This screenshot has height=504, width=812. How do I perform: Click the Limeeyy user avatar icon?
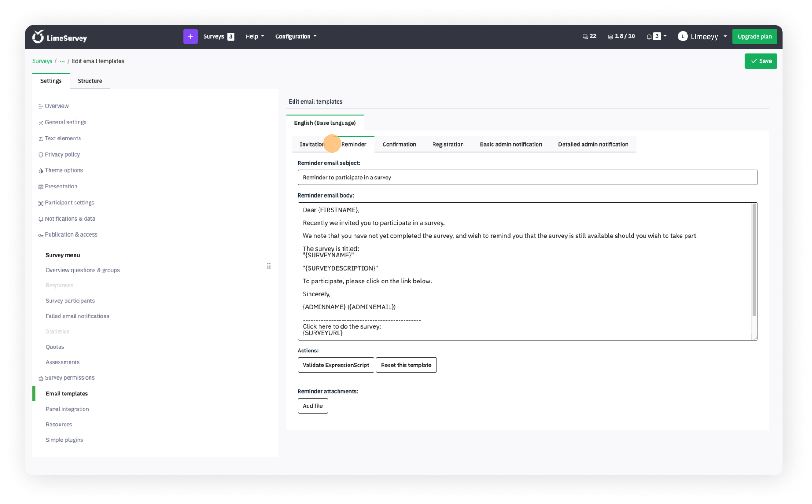pyautogui.click(x=682, y=36)
